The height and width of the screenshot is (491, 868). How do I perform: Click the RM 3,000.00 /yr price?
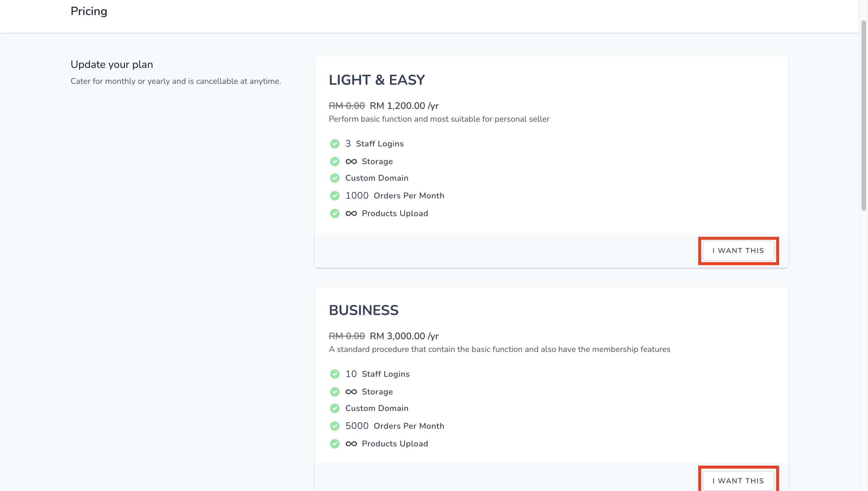[x=404, y=336]
